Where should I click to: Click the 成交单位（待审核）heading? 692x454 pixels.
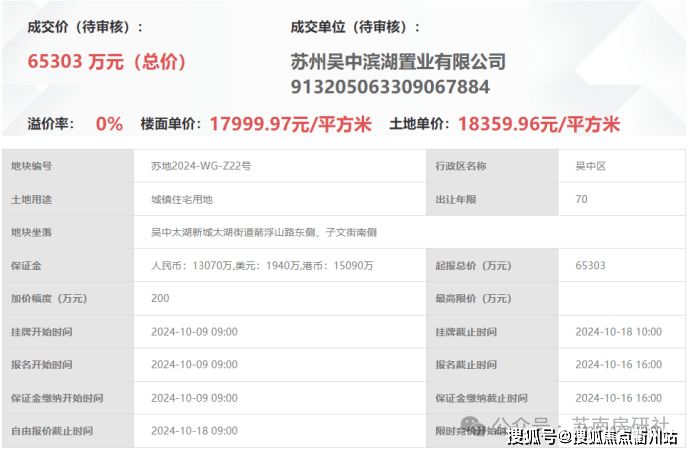355,27
